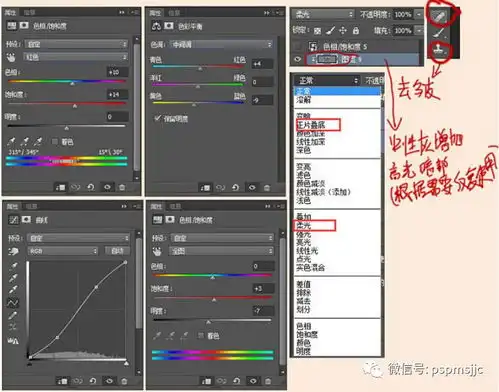Click Saturation slider handle in top-left Hue/Saturation panel
The width and height of the screenshot is (499, 392).
point(75,106)
